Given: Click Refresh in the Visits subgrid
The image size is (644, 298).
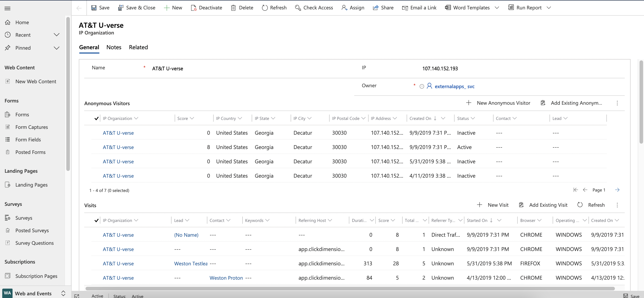Looking at the screenshot, I should coord(591,205).
